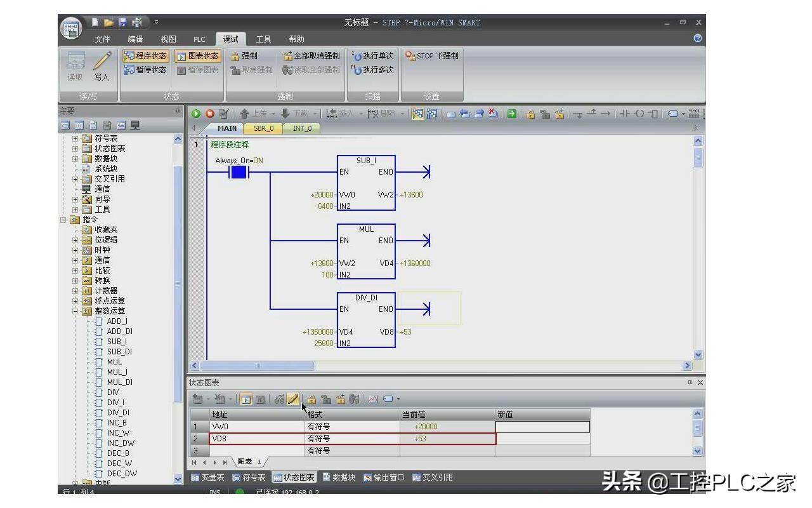Toggle program status icon in editor toolbar

[x=418, y=114]
